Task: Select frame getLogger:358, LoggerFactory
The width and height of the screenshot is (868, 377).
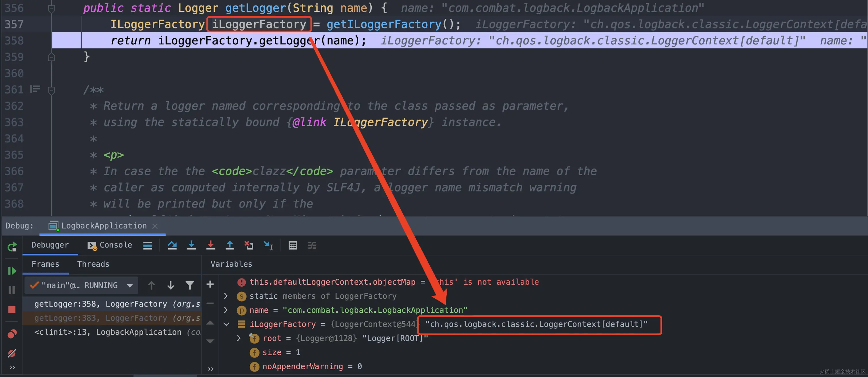Action: tap(112, 304)
